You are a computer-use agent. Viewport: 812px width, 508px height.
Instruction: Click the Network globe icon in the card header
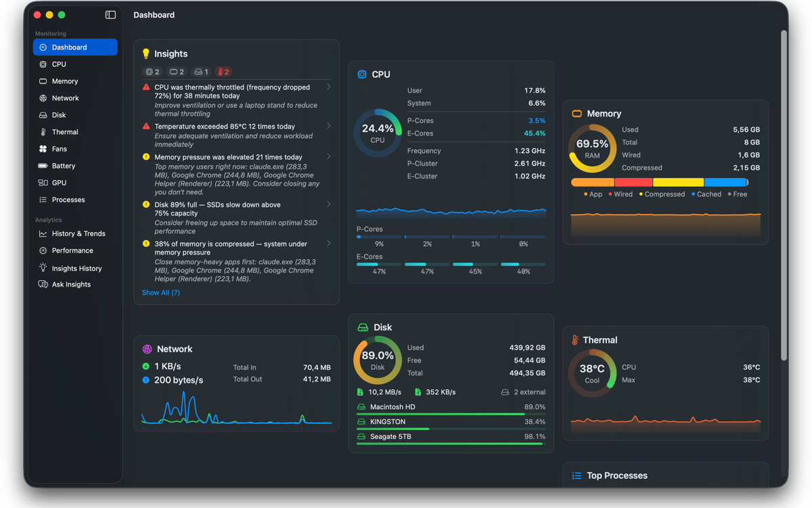[147, 349]
